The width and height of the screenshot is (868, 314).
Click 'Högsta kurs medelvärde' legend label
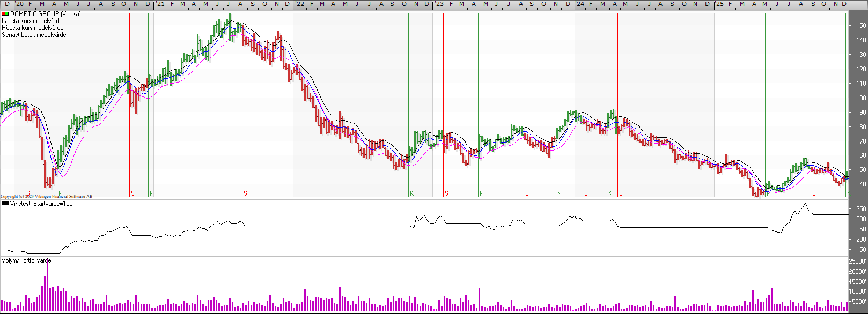point(33,28)
